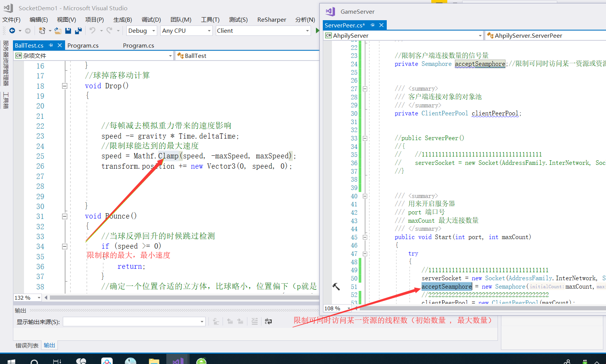Save the current file with the disk icon
This screenshot has width=606, height=364.
pyautogui.click(x=68, y=30)
